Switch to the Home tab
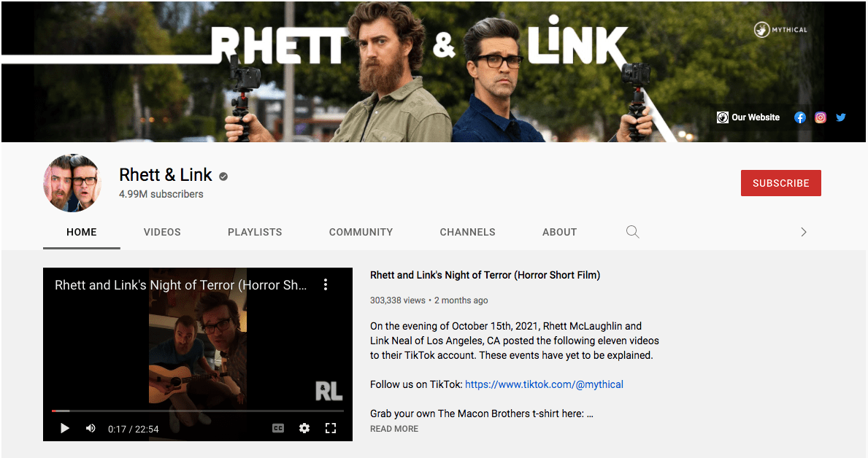The height and width of the screenshot is (458, 868). point(81,233)
